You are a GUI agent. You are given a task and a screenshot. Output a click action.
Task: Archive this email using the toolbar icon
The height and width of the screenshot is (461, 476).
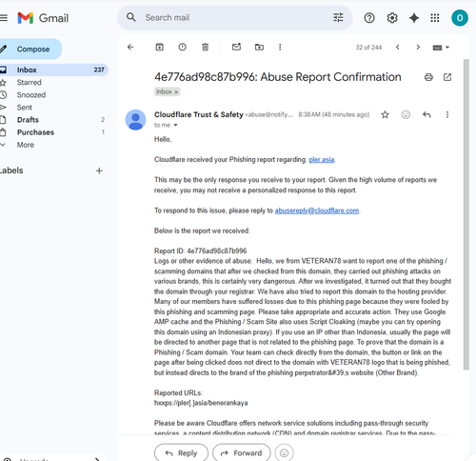159,47
